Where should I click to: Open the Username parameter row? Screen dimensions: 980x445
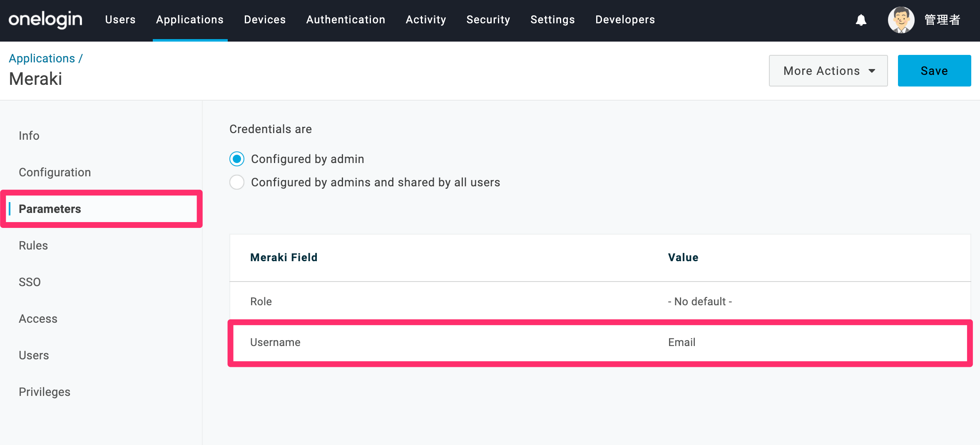click(600, 342)
